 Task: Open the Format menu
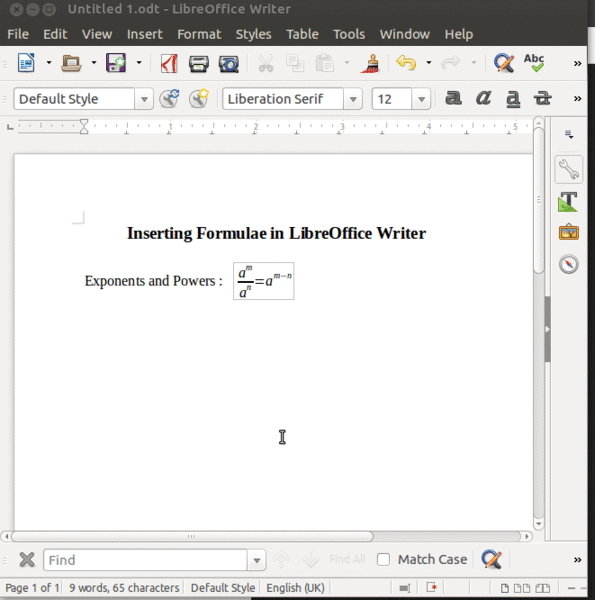click(199, 34)
